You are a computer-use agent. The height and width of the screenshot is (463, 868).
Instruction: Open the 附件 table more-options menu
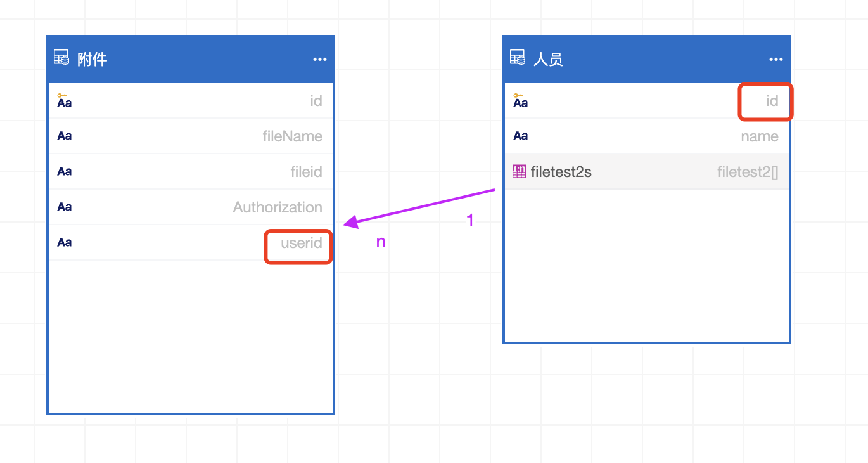click(x=320, y=60)
